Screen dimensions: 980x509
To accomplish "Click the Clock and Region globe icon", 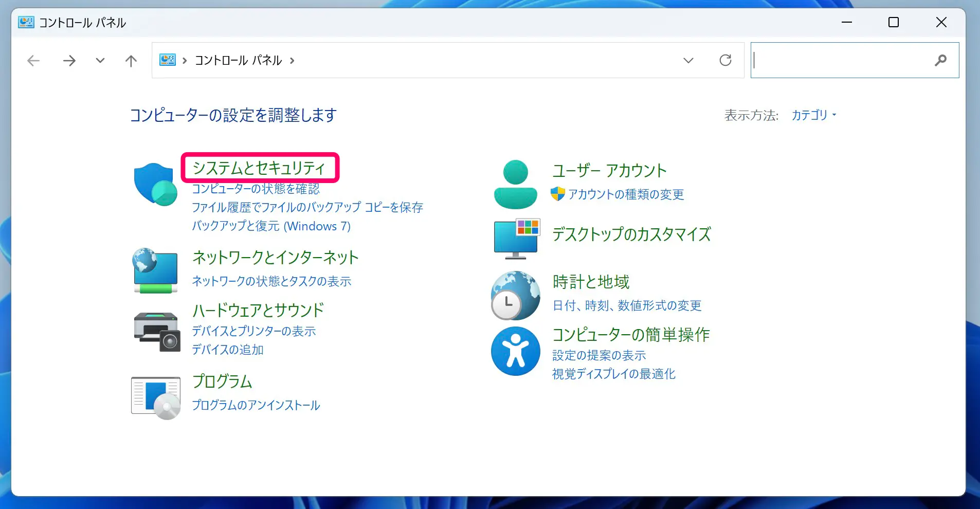I will click(x=515, y=295).
